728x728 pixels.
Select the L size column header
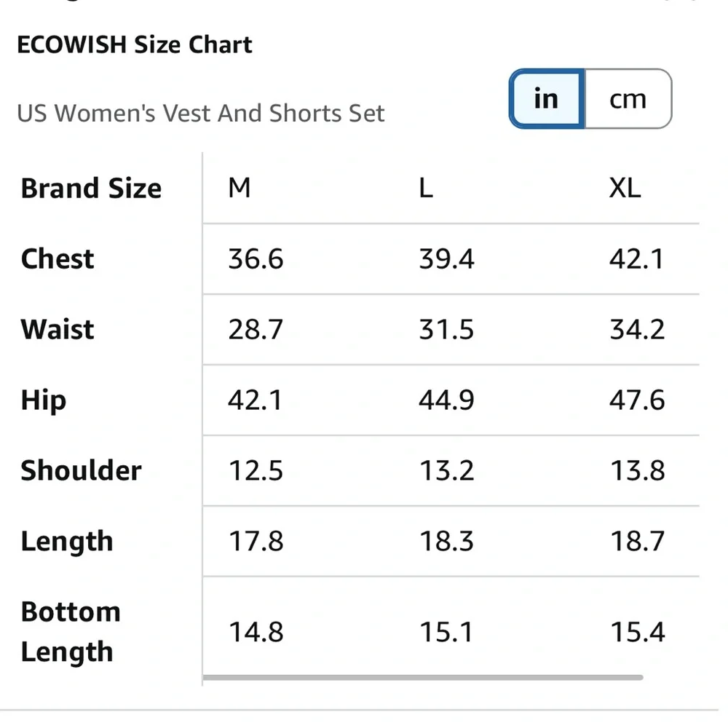coord(426,189)
